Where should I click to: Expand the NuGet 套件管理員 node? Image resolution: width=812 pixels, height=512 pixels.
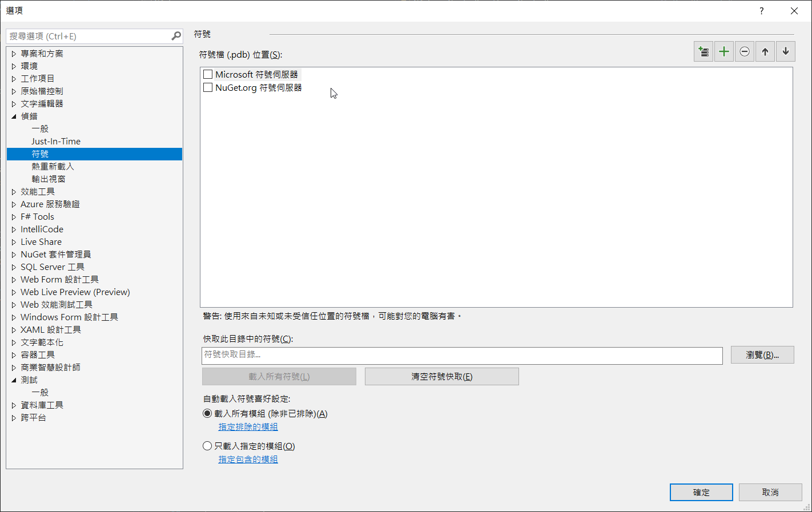[14, 255]
